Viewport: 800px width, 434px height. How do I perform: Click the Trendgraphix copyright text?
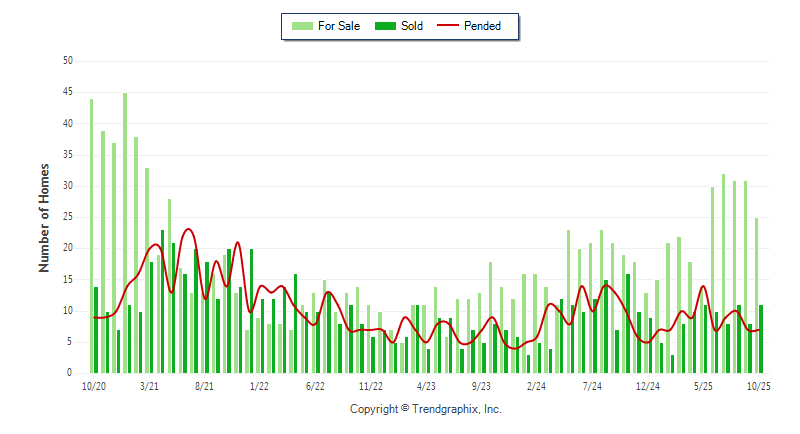425,409
